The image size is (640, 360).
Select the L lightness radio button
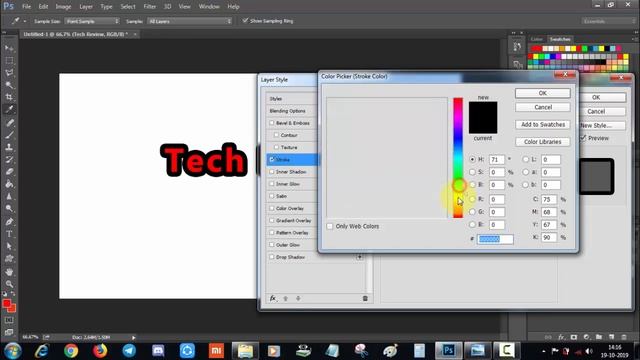click(526, 160)
